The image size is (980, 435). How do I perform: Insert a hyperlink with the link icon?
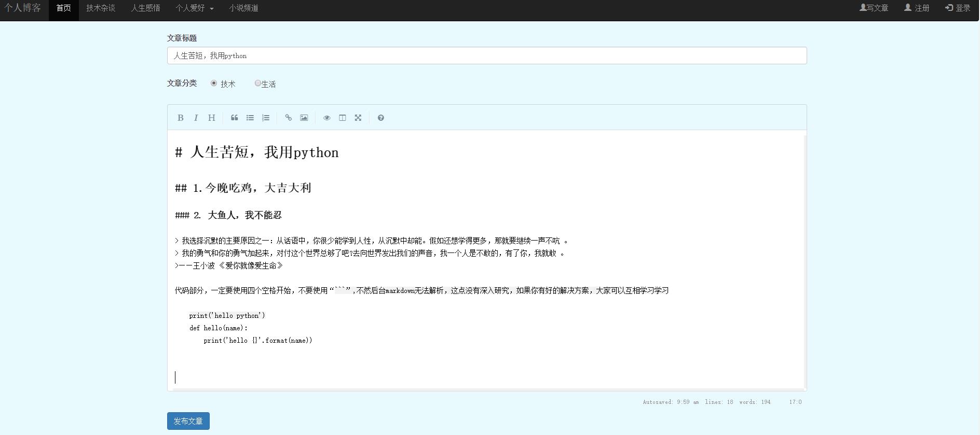pyautogui.click(x=288, y=118)
